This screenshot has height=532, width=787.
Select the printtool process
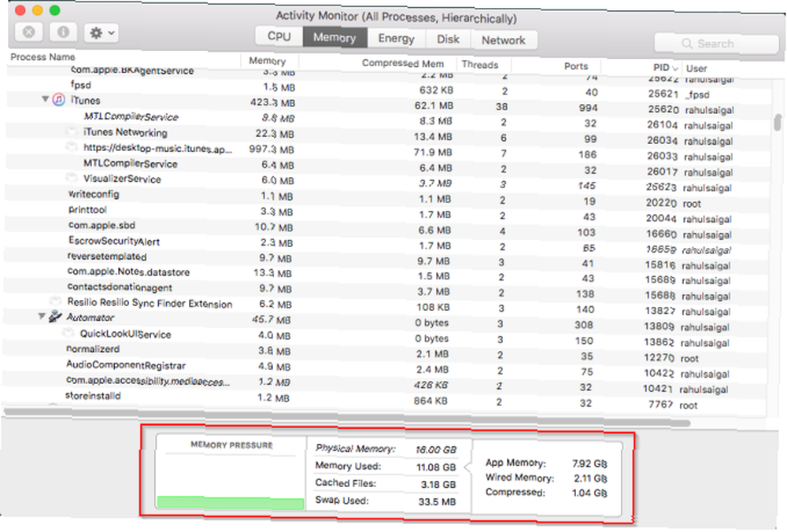(386, 212)
